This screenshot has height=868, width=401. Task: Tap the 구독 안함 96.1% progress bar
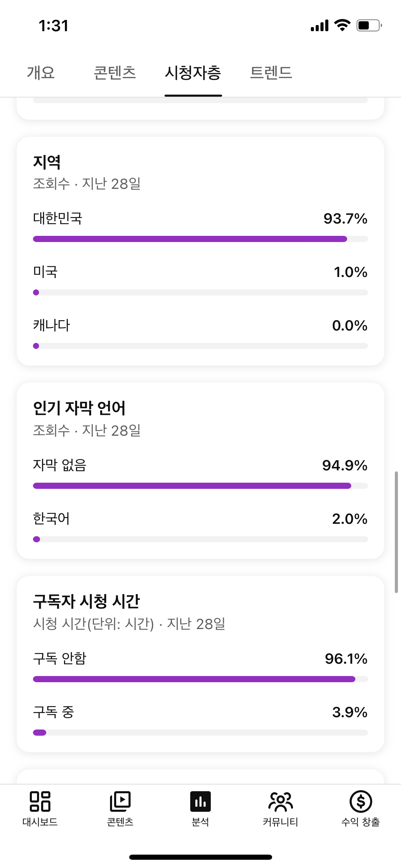tap(200, 679)
